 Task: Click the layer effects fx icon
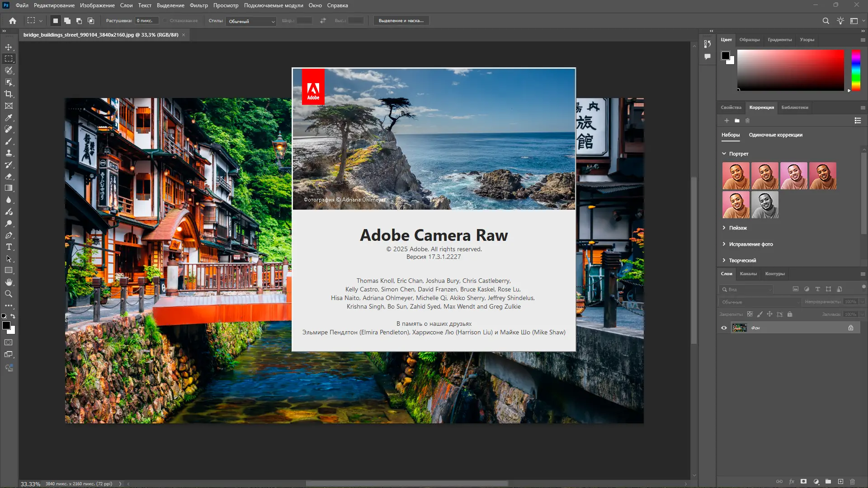coord(792,482)
